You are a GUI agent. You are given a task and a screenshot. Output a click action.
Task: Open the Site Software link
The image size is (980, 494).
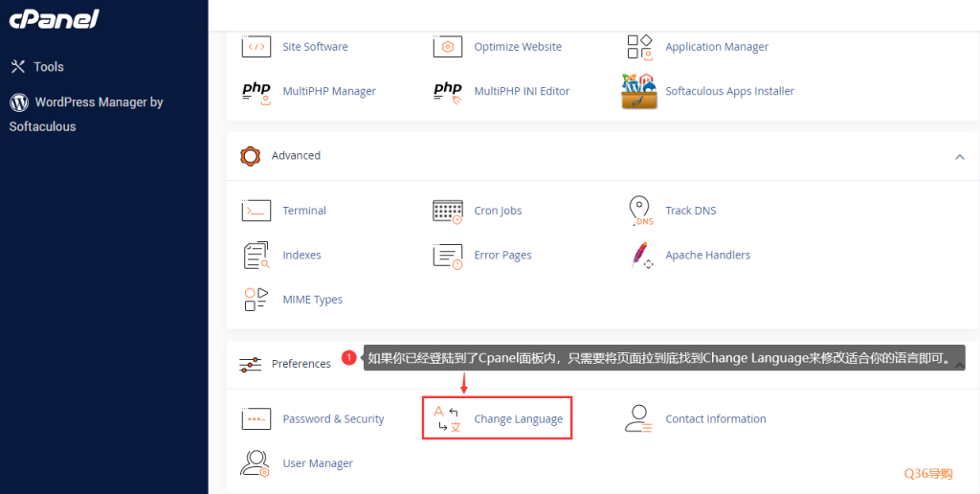coord(315,47)
